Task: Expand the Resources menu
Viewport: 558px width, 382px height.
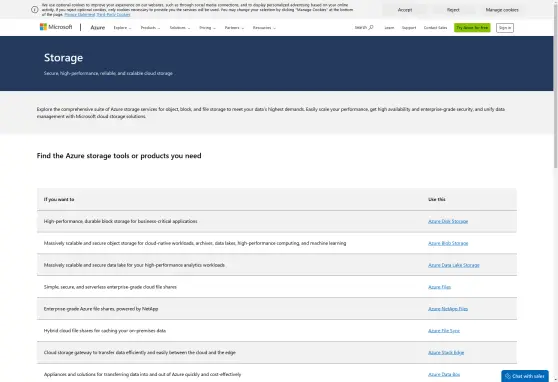Action: [x=264, y=28]
